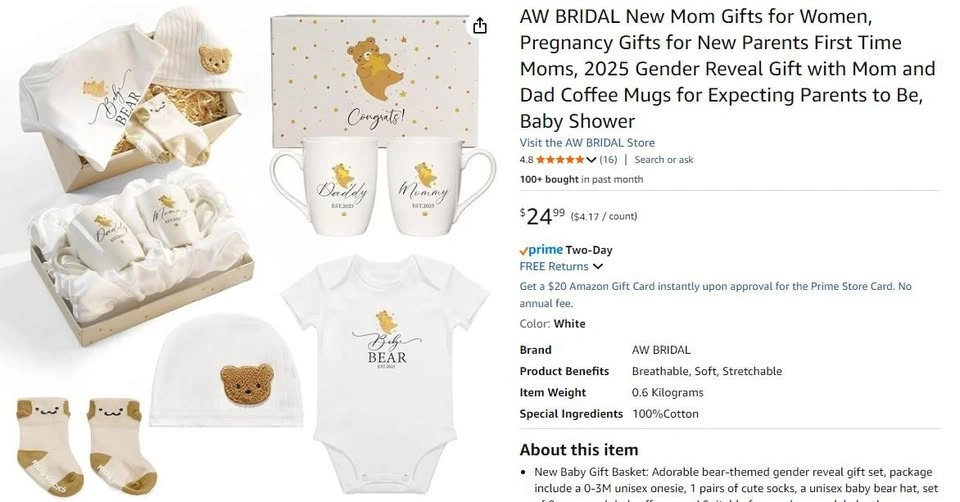Open the (16) ratings count link

pos(608,160)
